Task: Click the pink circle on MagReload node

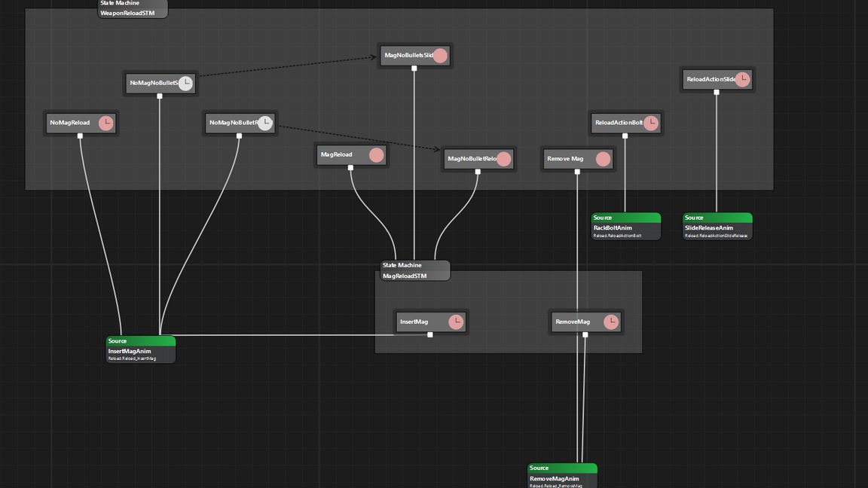Action: click(377, 155)
